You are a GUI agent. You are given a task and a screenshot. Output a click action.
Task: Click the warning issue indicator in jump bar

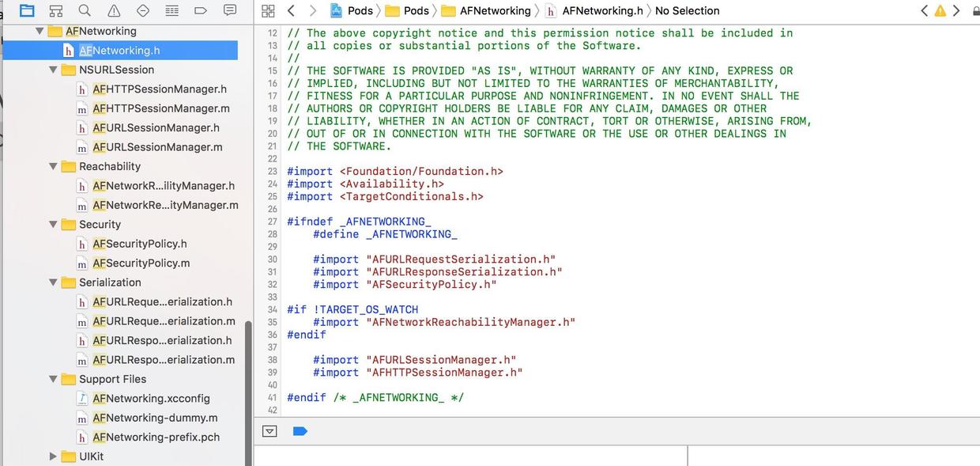(940, 10)
